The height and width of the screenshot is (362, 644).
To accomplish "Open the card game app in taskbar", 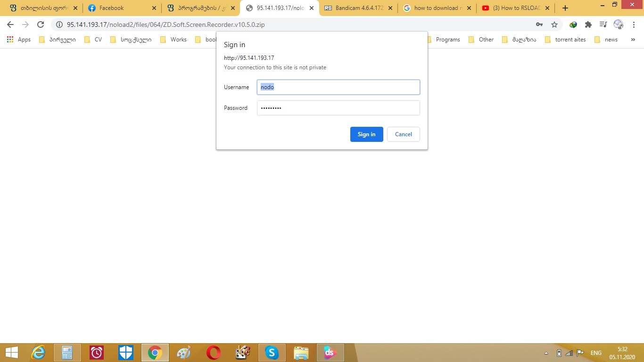I will 243,353.
